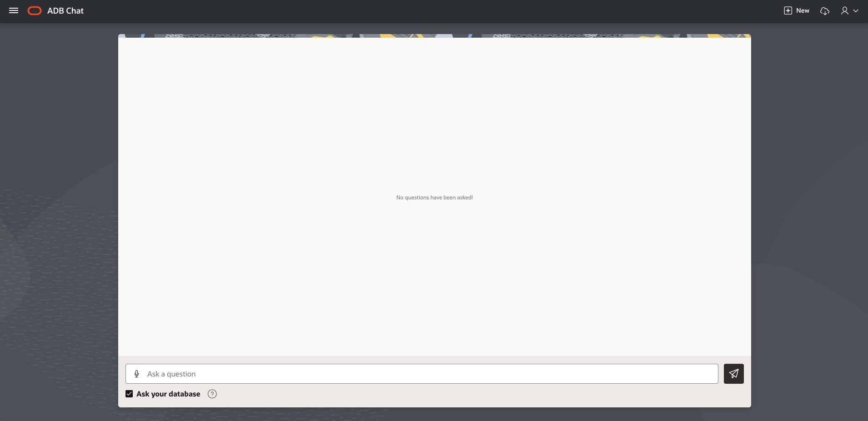This screenshot has height=421, width=868.
Task: Click the 'No questions have been asked!' text
Action: (x=435, y=198)
